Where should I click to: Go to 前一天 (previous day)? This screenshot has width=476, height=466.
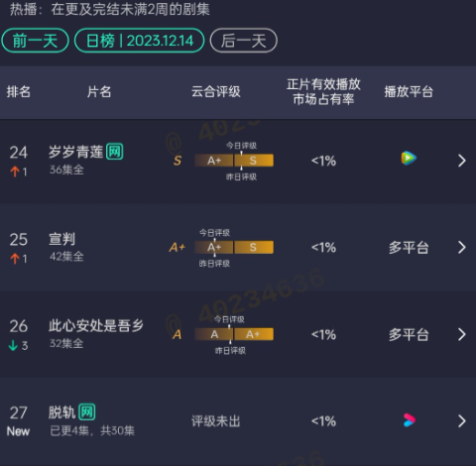coord(35,41)
